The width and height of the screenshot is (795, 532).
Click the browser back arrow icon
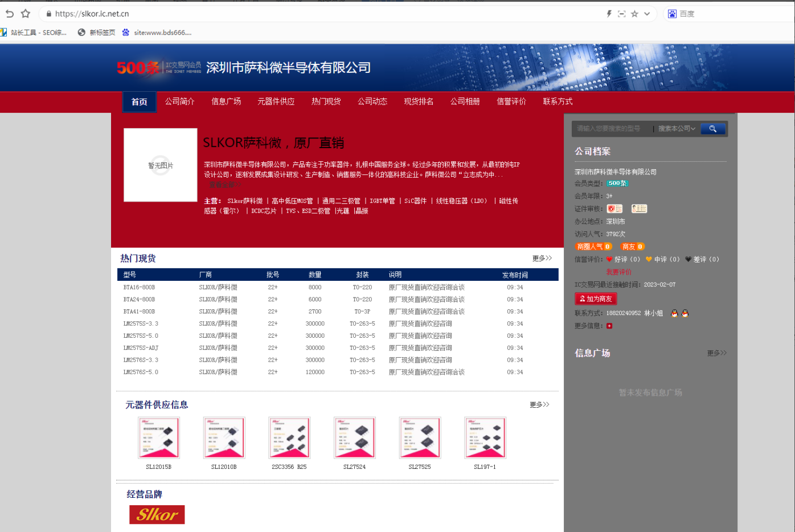(x=9, y=14)
